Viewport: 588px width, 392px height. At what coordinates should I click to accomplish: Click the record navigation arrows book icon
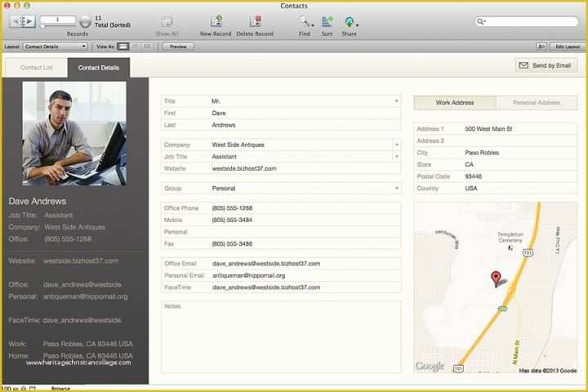coord(22,22)
